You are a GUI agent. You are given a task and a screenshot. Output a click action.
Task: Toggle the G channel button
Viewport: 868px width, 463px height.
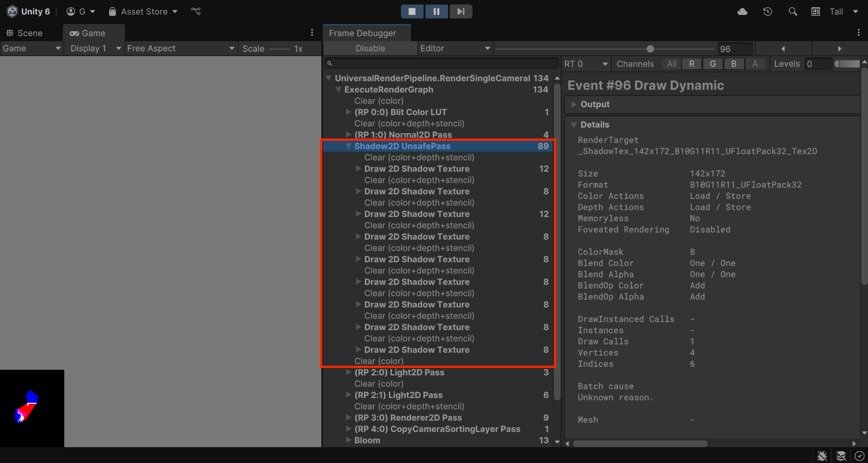(713, 64)
